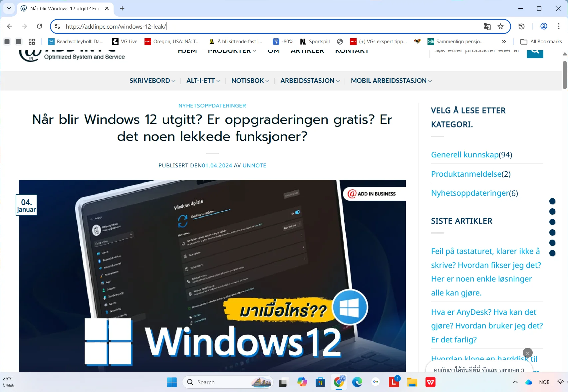Open the Generell kunnskap category link
568x392 pixels.
pos(465,154)
